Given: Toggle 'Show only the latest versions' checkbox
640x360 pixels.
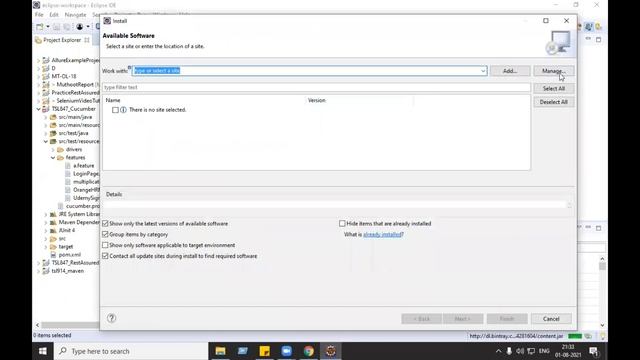Looking at the screenshot, I should (105, 224).
